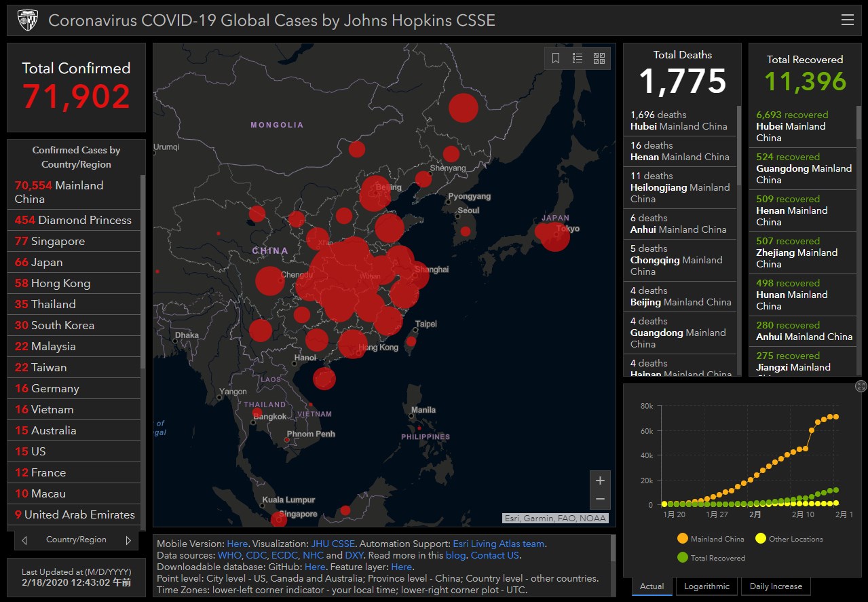Toggle Mainland China legend series
Screen dimensions: 868x602
click(x=711, y=539)
